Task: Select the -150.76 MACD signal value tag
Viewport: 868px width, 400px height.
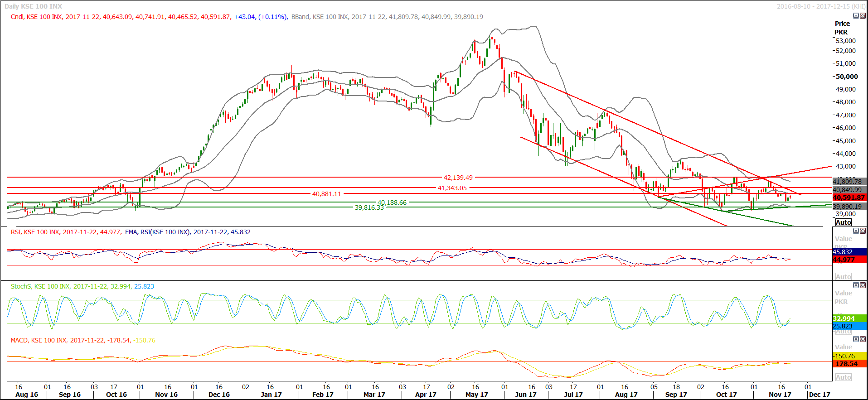Action: (849, 356)
